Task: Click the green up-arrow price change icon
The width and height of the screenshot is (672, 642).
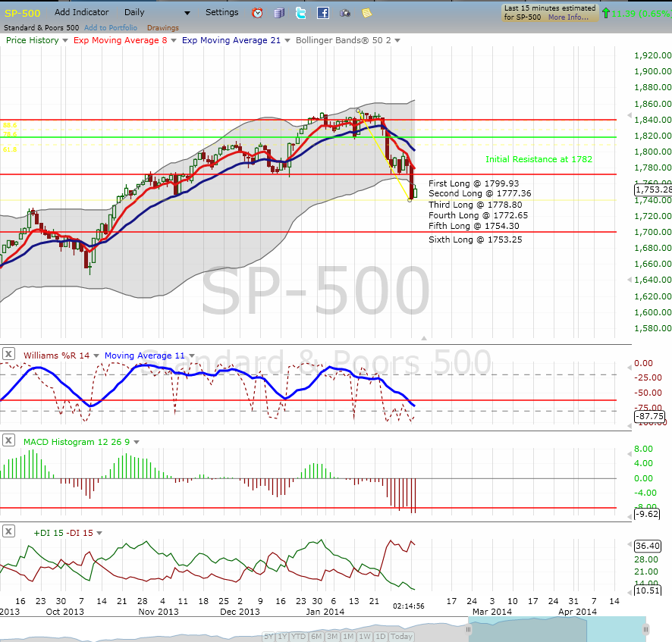Action: tap(605, 14)
